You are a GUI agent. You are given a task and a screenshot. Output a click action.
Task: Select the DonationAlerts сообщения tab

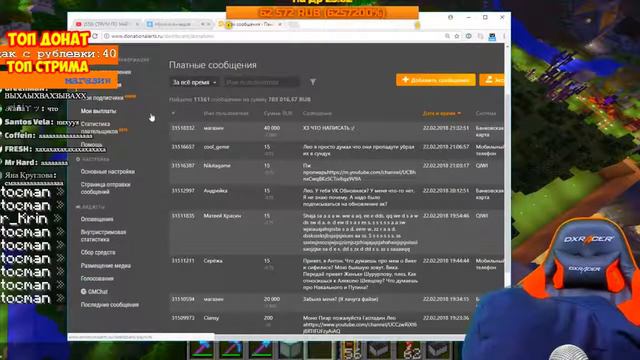[x=250, y=24]
